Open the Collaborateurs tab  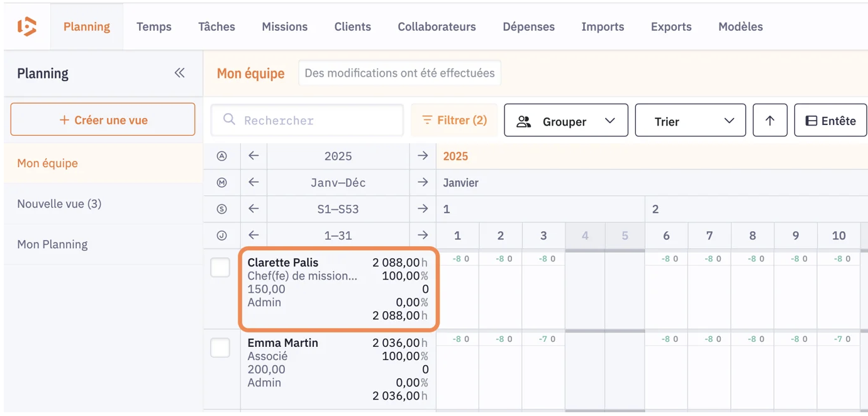click(x=437, y=26)
